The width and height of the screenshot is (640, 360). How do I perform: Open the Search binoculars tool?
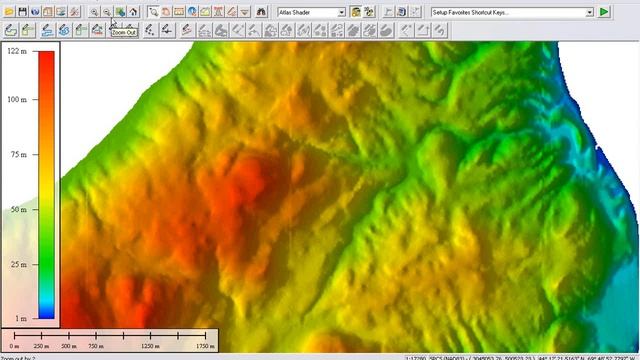tap(261, 12)
